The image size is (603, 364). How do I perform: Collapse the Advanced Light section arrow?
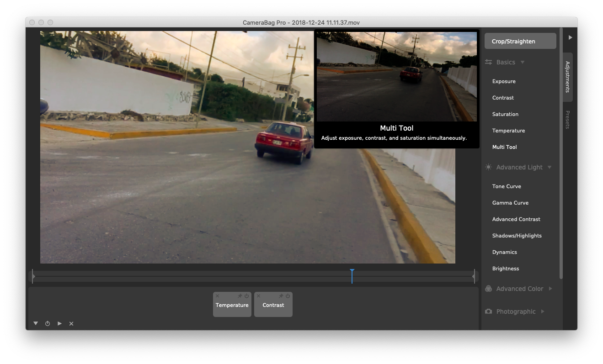(550, 167)
